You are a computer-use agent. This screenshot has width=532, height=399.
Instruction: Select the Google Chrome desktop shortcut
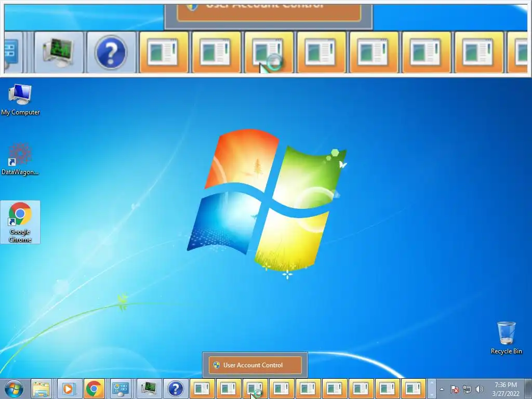(20, 222)
